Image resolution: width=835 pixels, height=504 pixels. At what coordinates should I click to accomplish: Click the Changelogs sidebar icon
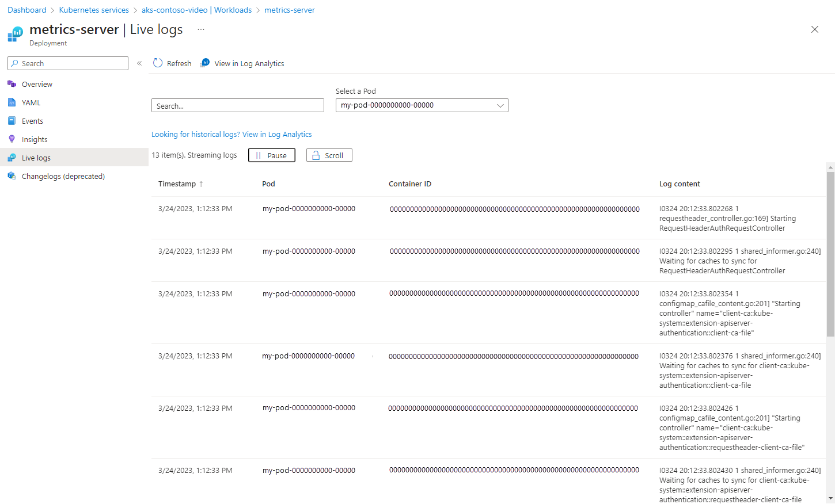coord(12,176)
